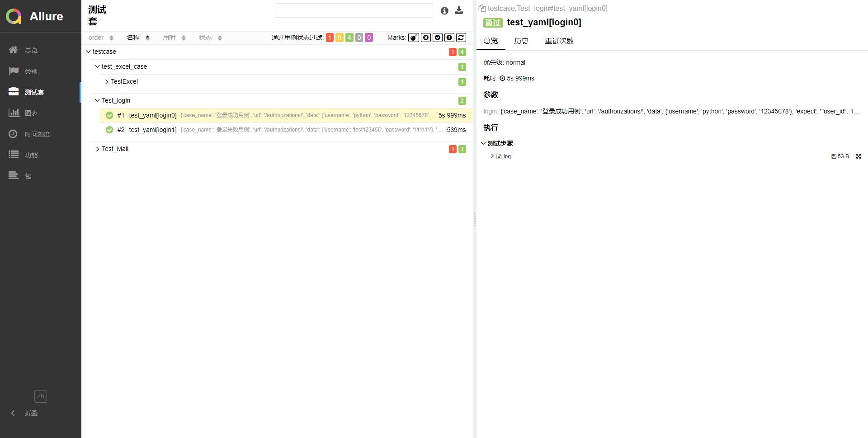Open the testcase.Test_login#test_yaml[login0] link

[x=547, y=8]
